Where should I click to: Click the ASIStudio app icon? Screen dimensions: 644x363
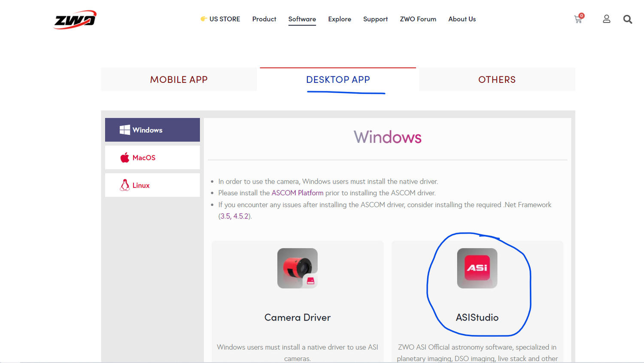click(x=477, y=268)
